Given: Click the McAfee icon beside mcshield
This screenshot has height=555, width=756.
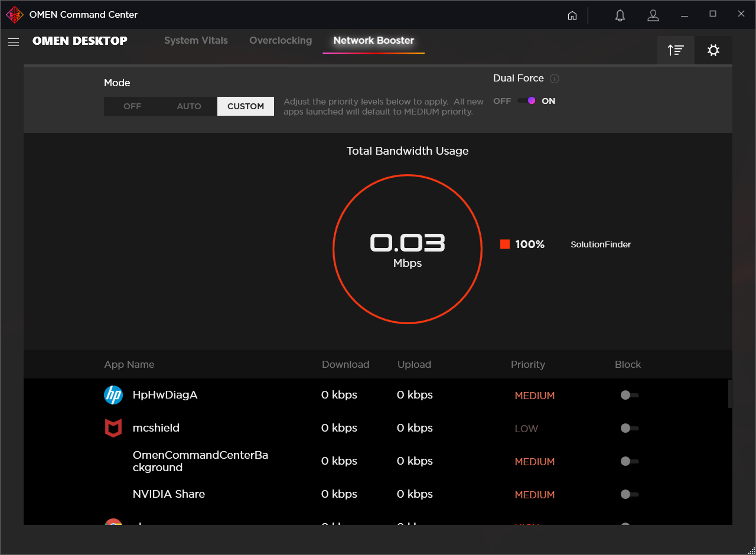Looking at the screenshot, I should 113,428.
